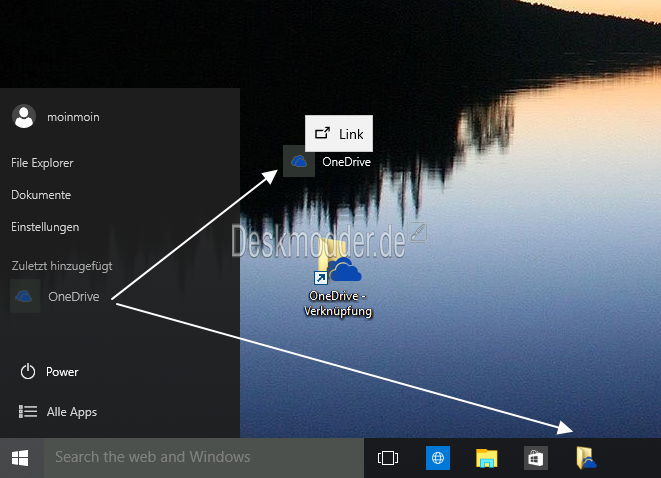Click the dragged OneDrive tile icon on desktop
The height and width of the screenshot is (478, 661).
point(299,161)
